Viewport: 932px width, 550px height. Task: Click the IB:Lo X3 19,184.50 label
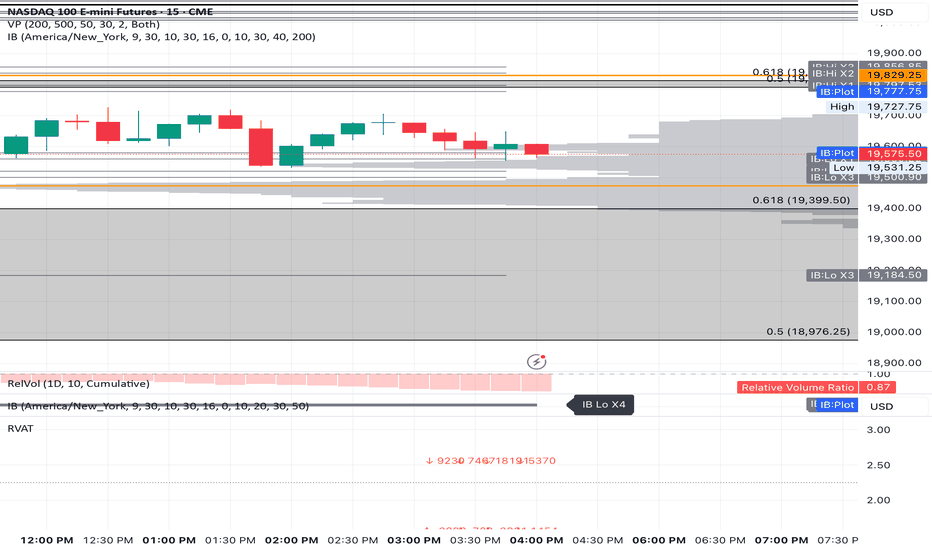tap(867, 275)
